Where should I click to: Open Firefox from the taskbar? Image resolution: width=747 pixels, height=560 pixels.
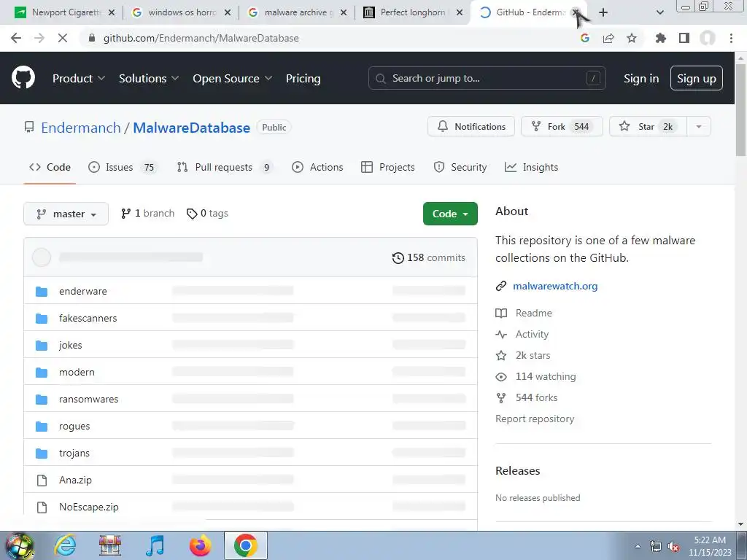[x=200, y=545]
